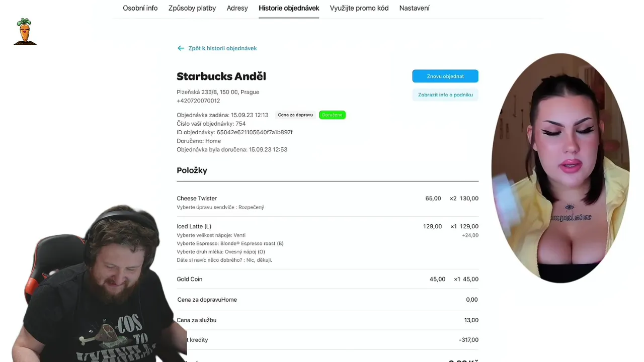
Task: Select the Historie objednávek tab
Action: pyautogui.click(x=289, y=8)
